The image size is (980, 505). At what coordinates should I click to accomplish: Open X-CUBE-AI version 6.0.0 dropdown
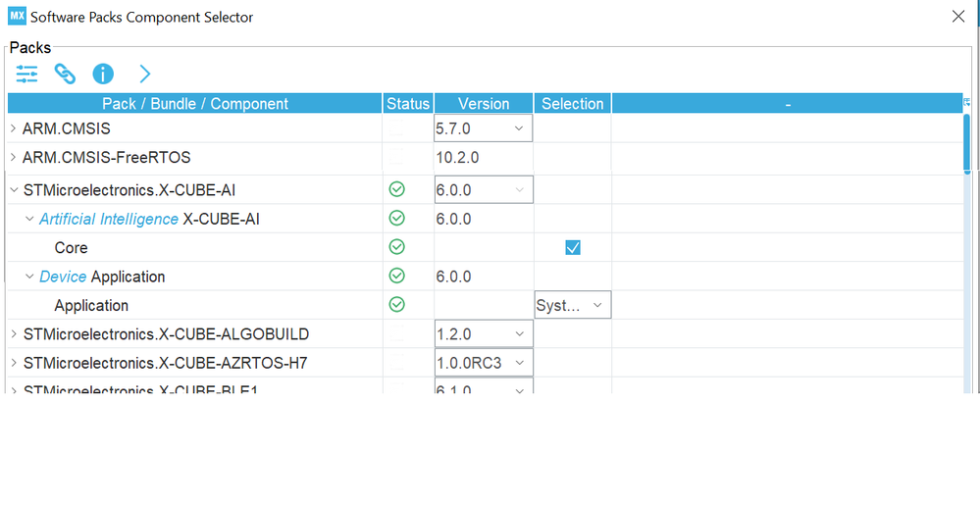(x=483, y=189)
